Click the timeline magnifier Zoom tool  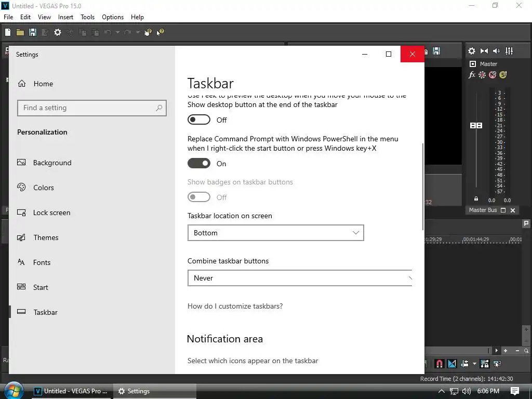pyautogui.click(x=526, y=351)
